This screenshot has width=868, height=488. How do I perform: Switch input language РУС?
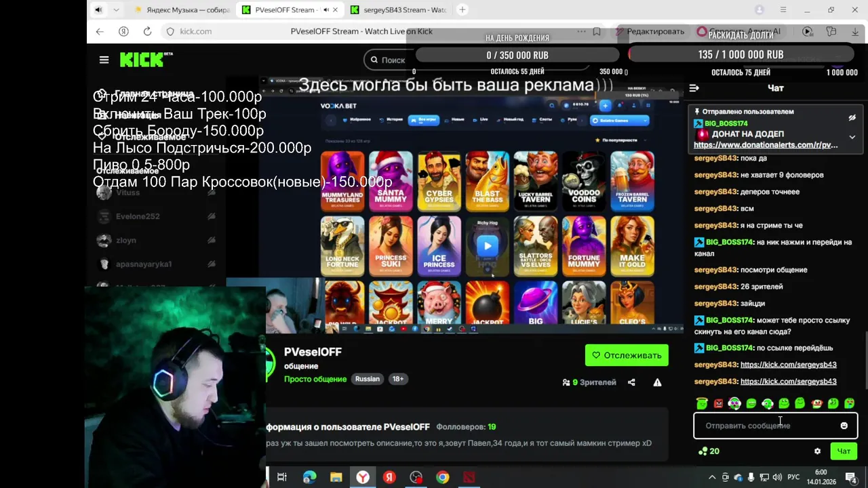tap(793, 477)
